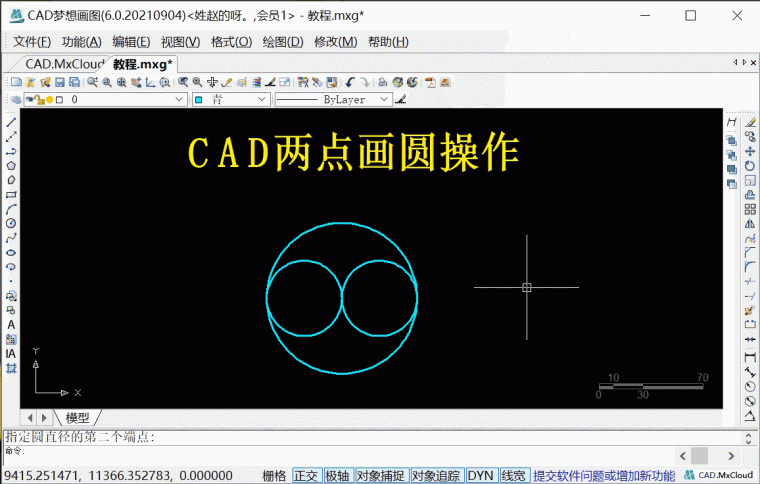Open the 功能(A) menu
Viewport: 760px width, 484px height.
(81, 42)
